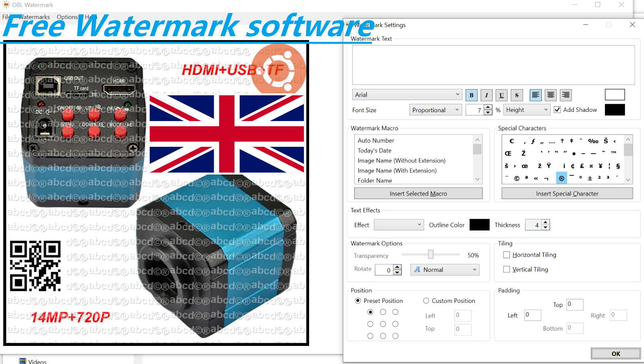Open the Proportional font size dropdown
The width and height of the screenshot is (644, 364).
click(436, 110)
